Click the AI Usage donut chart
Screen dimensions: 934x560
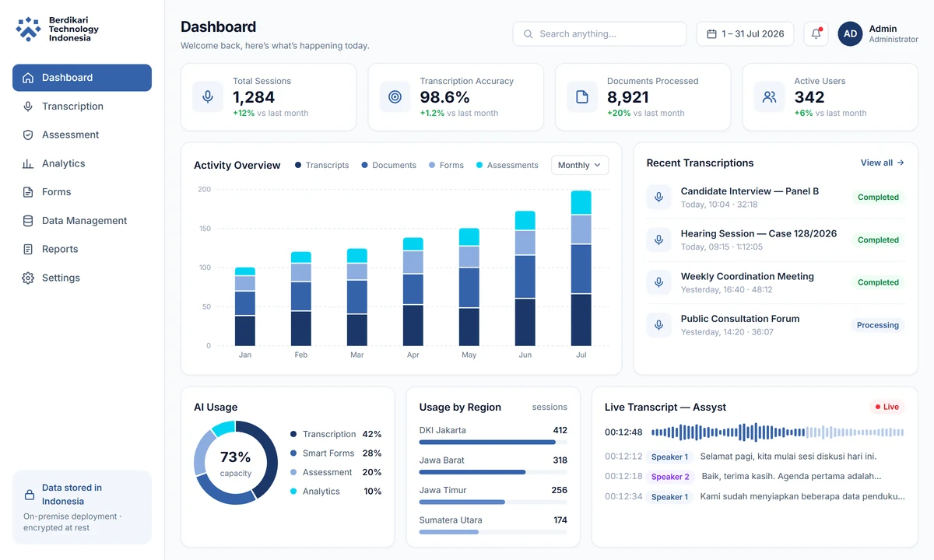click(x=236, y=463)
